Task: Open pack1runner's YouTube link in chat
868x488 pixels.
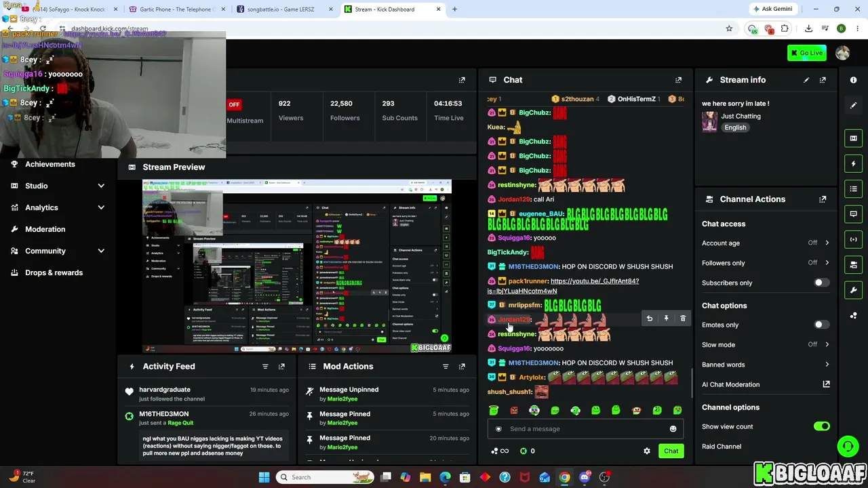Action: tap(563, 286)
